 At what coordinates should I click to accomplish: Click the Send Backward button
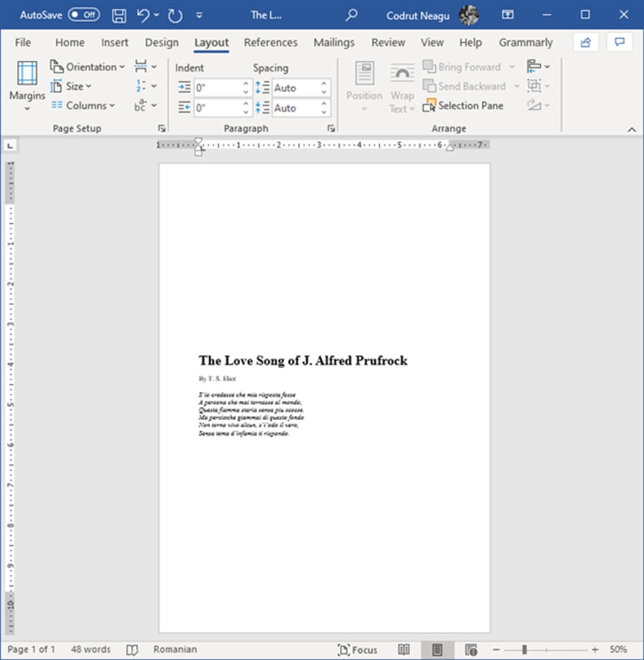point(465,86)
